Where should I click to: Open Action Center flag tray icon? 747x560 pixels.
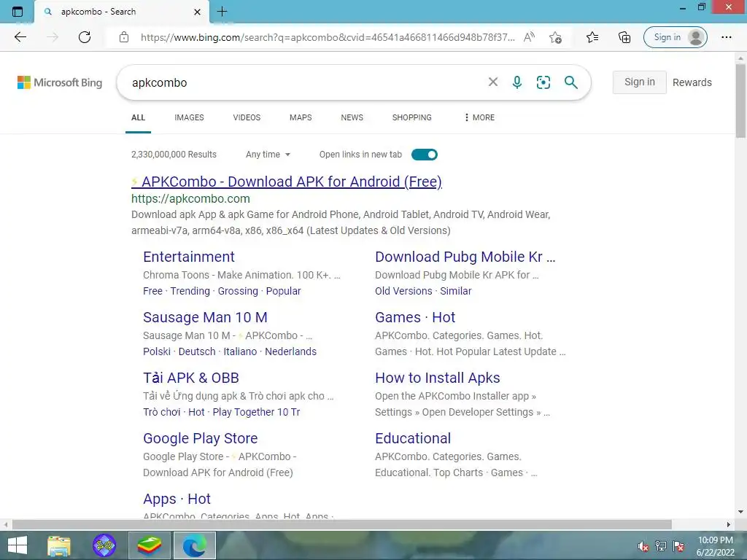(x=678, y=546)
